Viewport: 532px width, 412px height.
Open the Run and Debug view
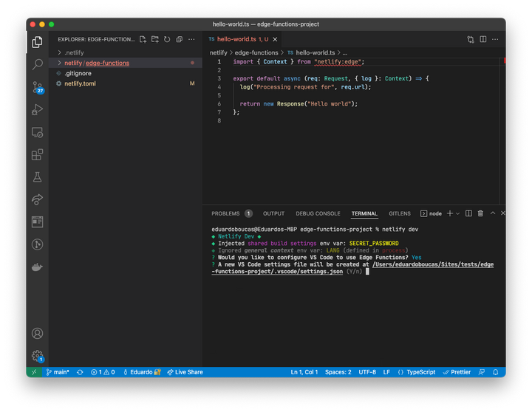click(37, 110)
